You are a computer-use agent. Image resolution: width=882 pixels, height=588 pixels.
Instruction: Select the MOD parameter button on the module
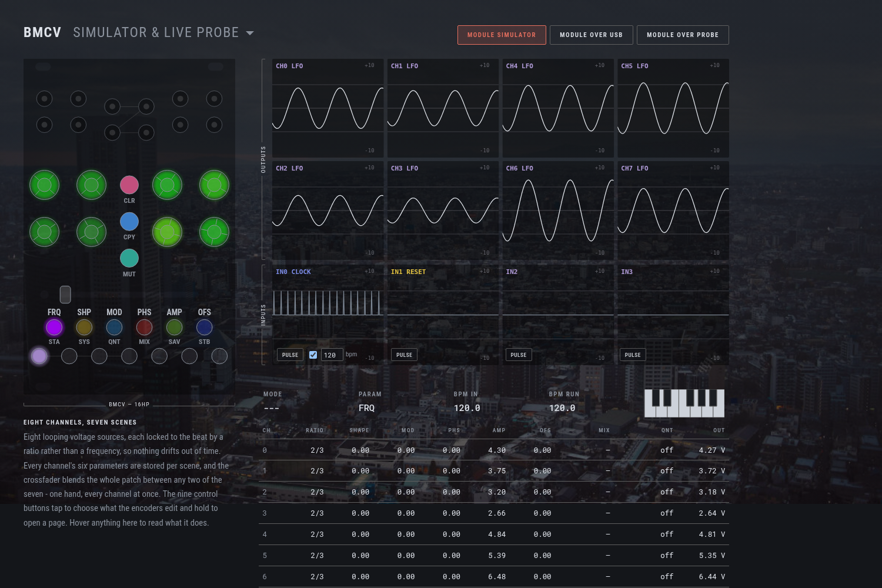tap(114, 327)
